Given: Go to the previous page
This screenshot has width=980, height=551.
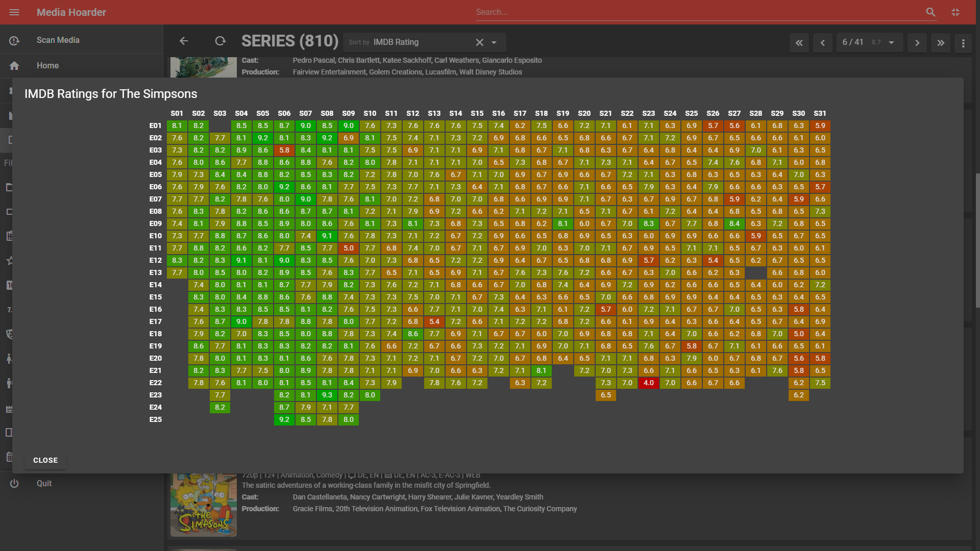Looking at the screenshot, I should (823, 43).
